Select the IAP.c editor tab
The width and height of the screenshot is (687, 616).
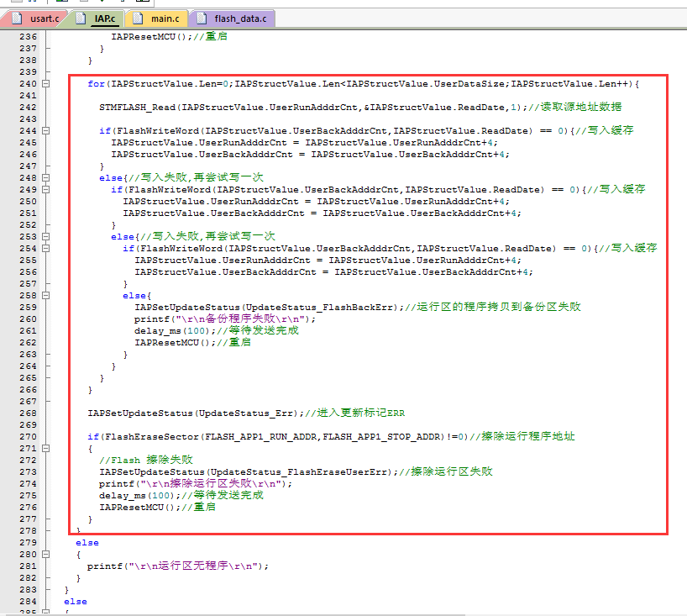96,18
